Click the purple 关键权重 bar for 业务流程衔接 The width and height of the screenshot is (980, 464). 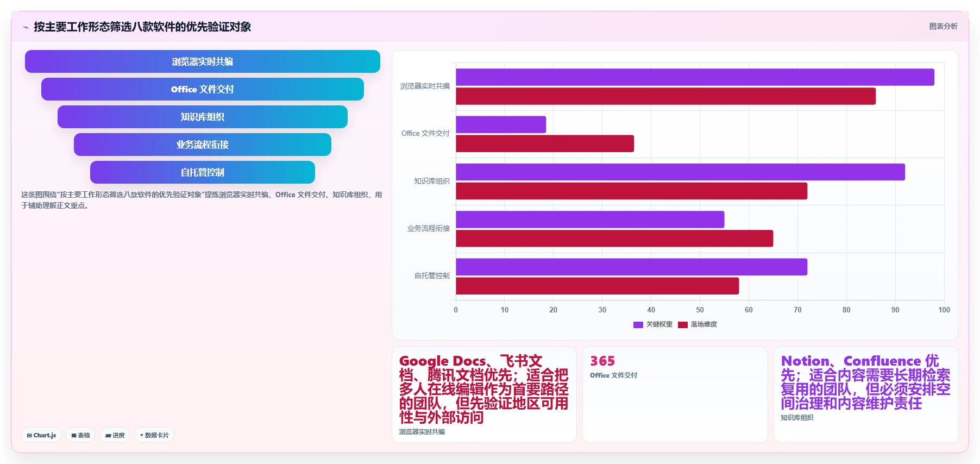point(590,220)
